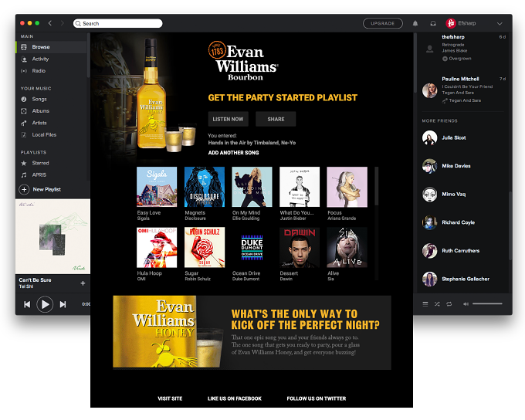
Task: Open Mike Davies' friend profile
Action: (456, 166)
